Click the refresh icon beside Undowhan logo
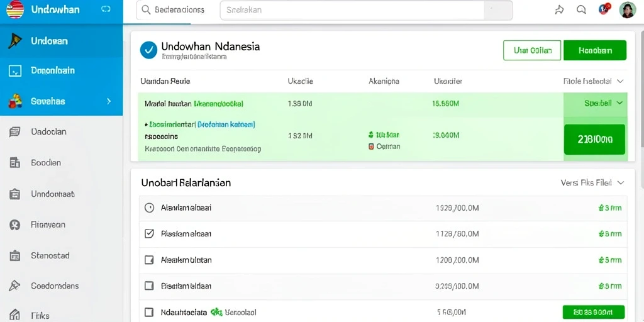Image resolution: width=644 pixels, height=322 pixels. coord(106,9)
